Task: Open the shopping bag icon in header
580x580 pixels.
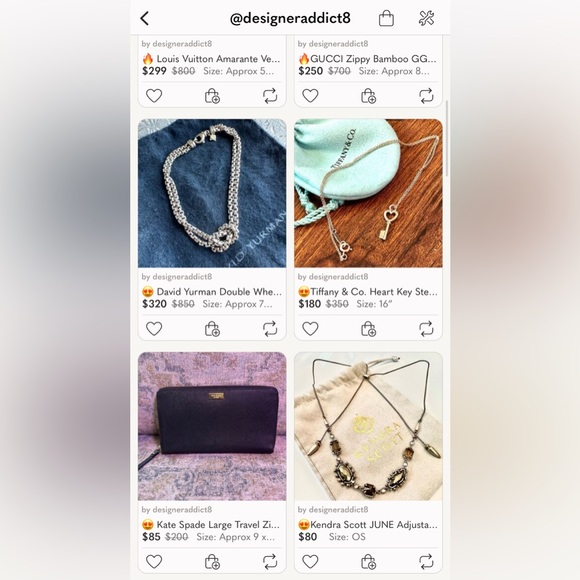Action: pyautogui.click(x=386, y=18)
